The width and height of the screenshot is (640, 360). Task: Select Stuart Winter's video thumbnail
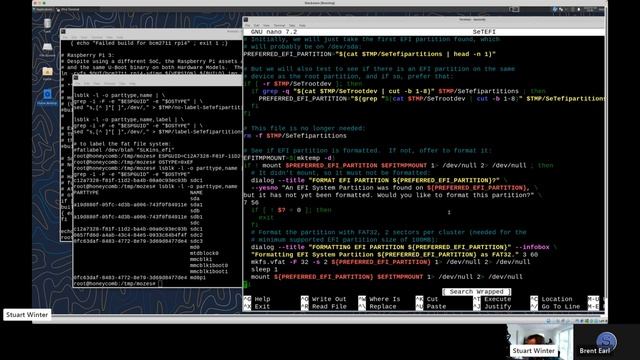coord(540,342)
